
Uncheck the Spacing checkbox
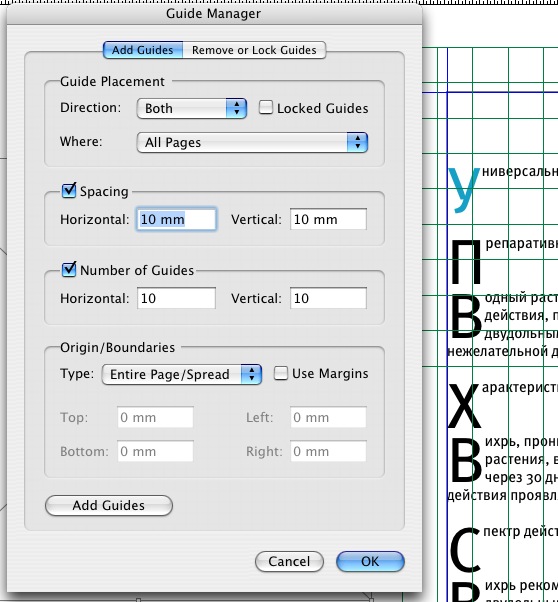coord(69,190)
